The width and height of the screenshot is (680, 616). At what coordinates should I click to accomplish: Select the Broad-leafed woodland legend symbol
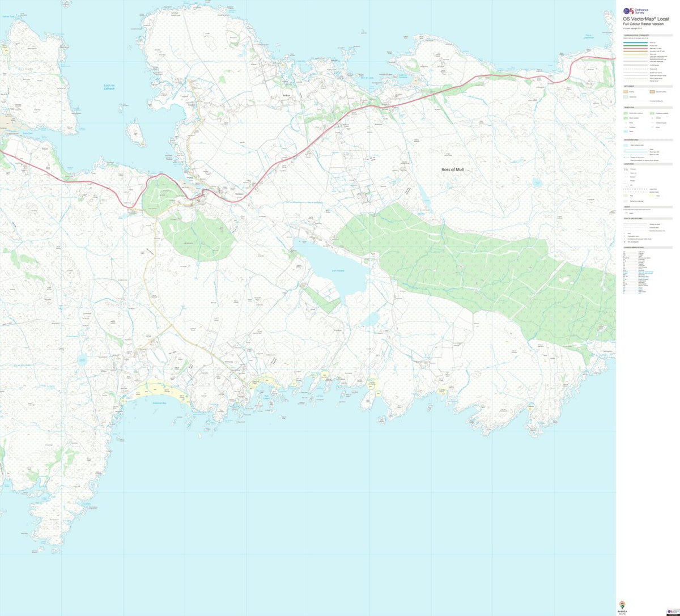(x=626, y=113)
